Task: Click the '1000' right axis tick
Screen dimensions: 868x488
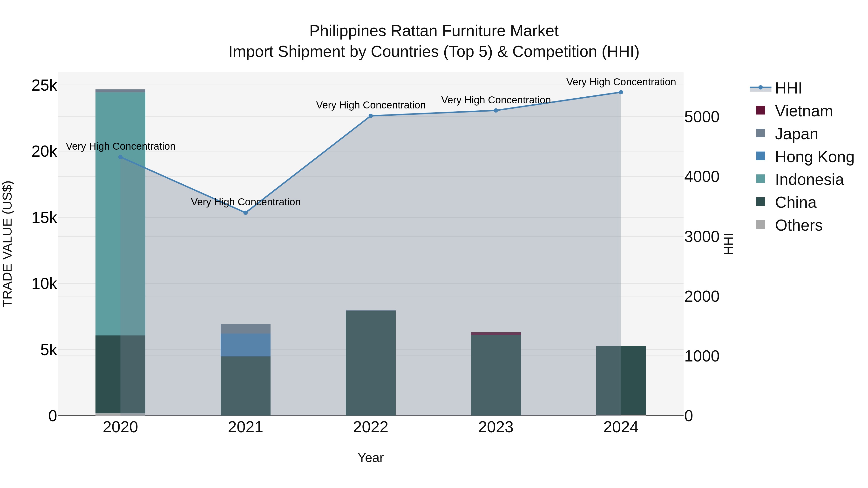Action: pyautogui.click(x=702, y=356)
